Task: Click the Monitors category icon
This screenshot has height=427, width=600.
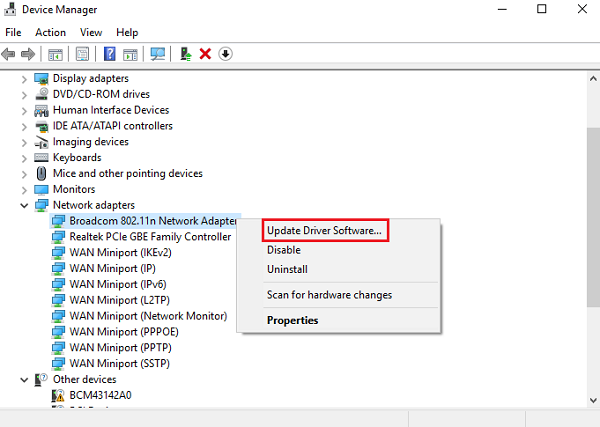Action: coord(41,189)
